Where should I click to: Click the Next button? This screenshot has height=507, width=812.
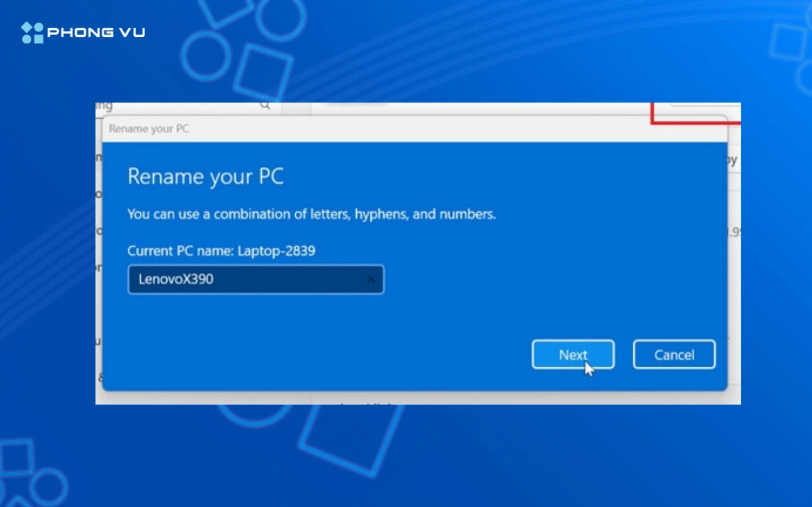point(573,354)
